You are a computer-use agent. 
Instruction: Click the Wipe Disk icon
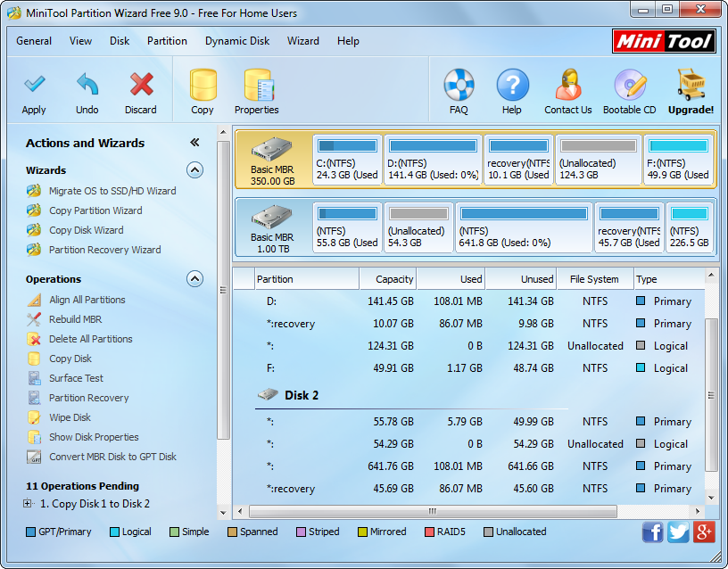pos(34,417)
